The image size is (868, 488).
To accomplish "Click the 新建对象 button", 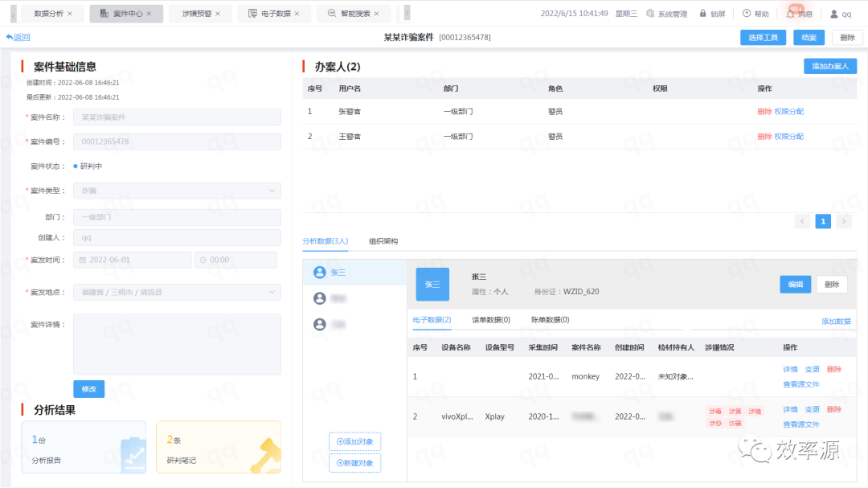I will coord(355,462).
